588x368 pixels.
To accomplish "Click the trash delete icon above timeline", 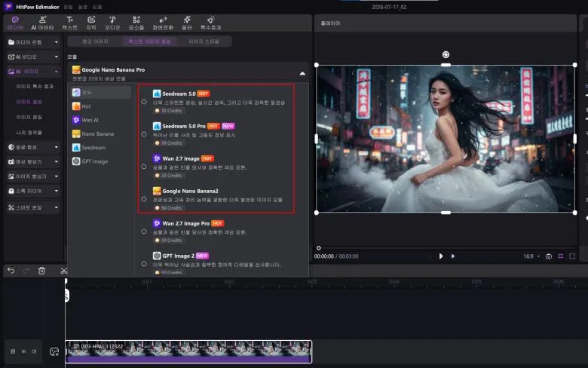I will [x=41, y=271].
